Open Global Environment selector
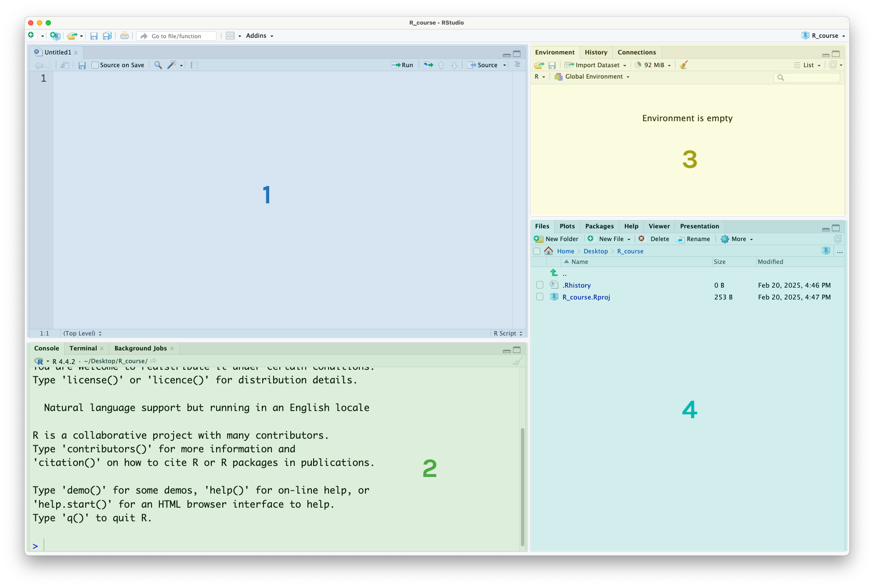The height and width of the screenshot is (588, 874). pos(592,76)
